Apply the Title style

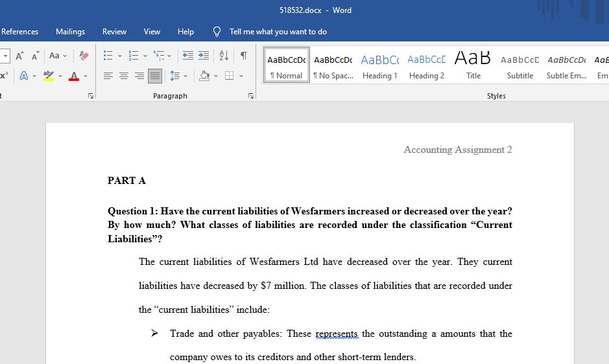(x=473, y=65)
